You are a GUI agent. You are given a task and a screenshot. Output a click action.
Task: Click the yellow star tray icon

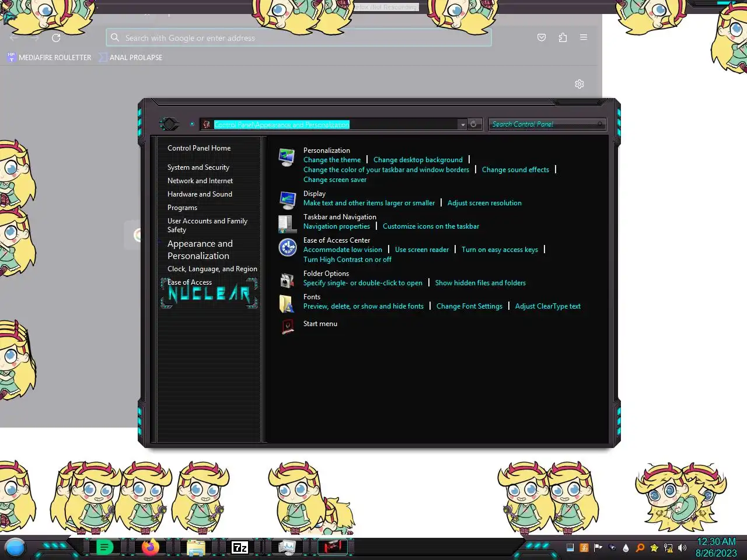(654, 548)
